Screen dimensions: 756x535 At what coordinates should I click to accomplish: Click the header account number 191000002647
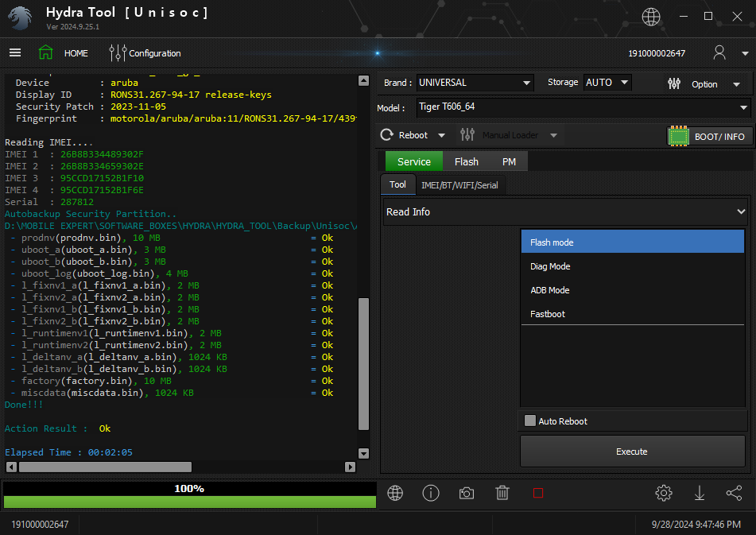656,53
